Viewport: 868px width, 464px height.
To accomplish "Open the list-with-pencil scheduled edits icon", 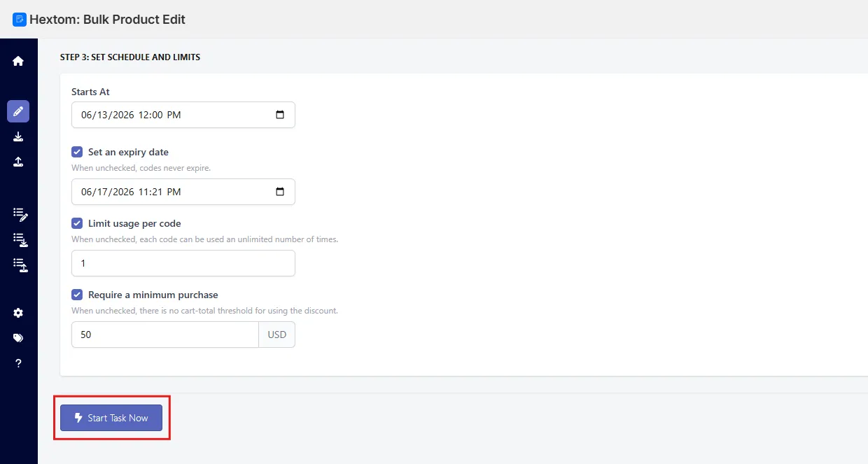I will click(20, 214).
